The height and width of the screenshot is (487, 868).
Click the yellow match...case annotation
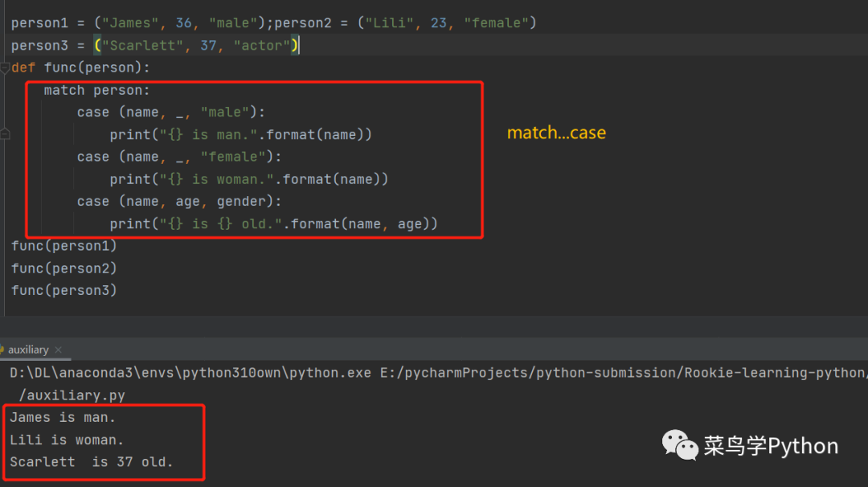click(556, 133)
